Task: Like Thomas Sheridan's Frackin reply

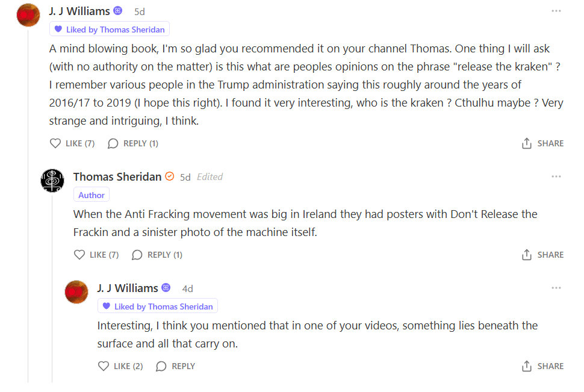Action: (x=80, y=255)
